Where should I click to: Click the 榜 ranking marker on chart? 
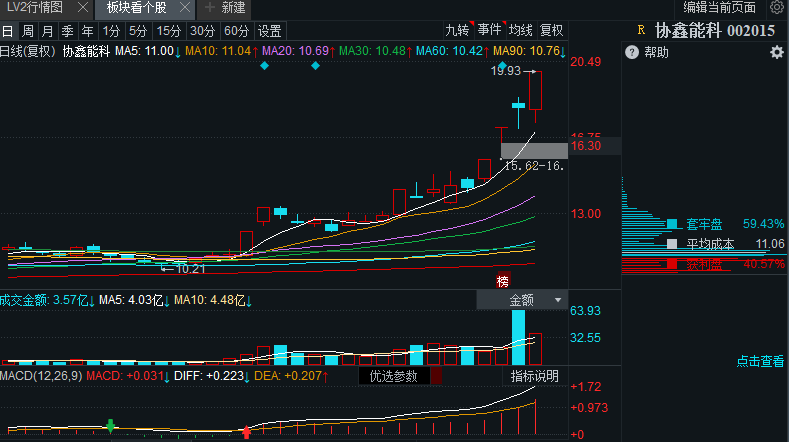click(503, 281)
